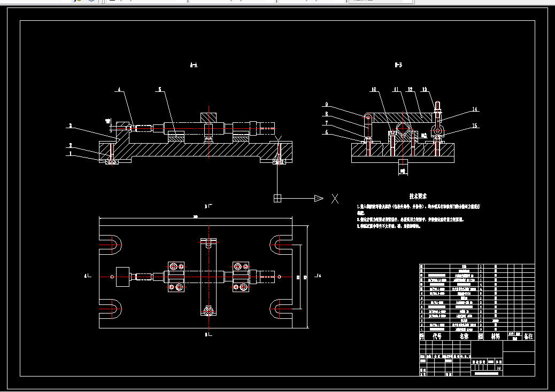
Task: Select the B-B section view title
Action: 398,65
